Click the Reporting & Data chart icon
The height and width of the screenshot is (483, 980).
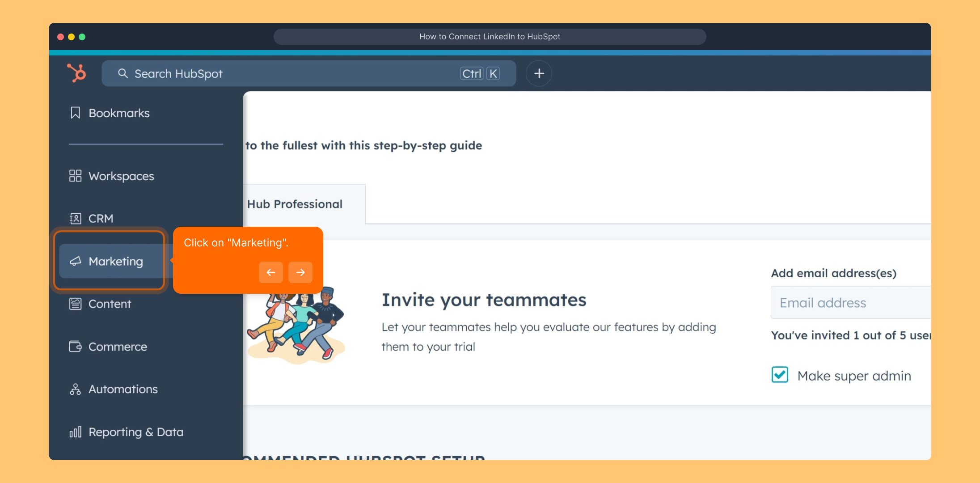click(75, 432)
